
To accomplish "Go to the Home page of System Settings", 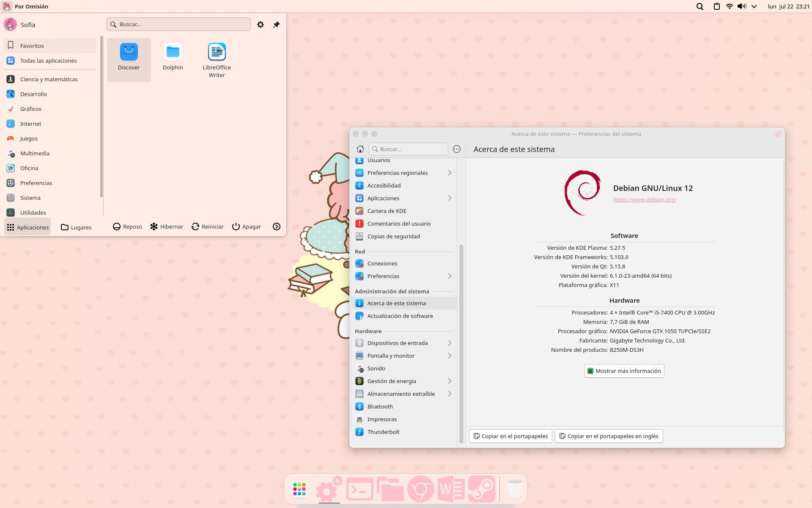I will (x=360, y=149).
